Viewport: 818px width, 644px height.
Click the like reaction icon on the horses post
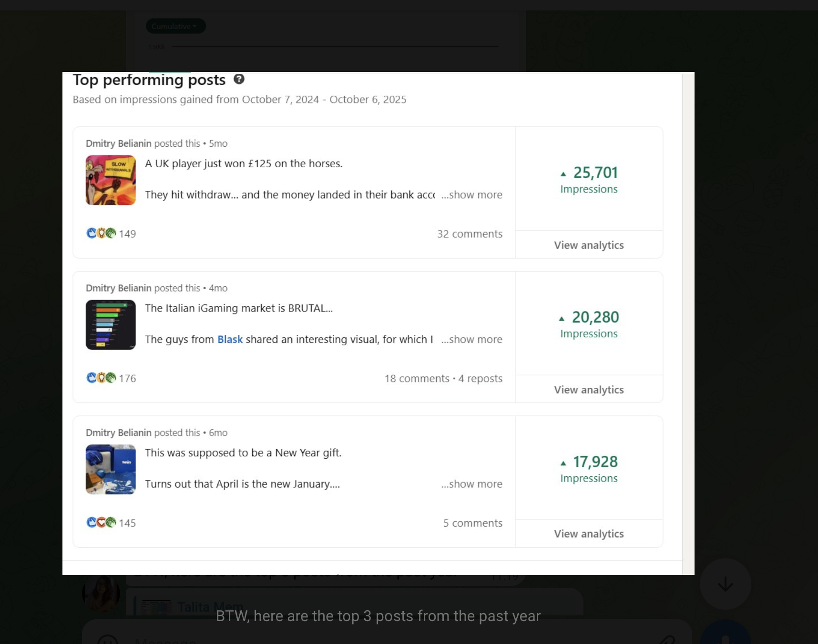click(91, 233)
